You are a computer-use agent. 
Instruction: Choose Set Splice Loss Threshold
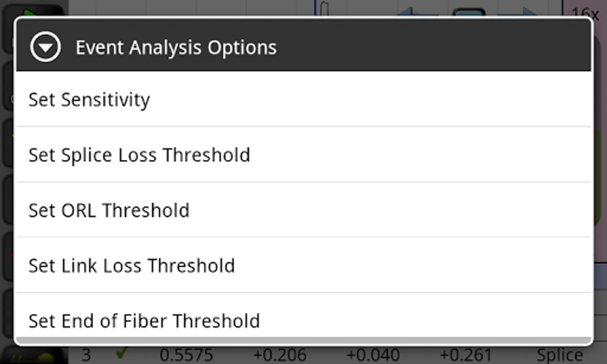pyautogui.click(x=303, y=155)
